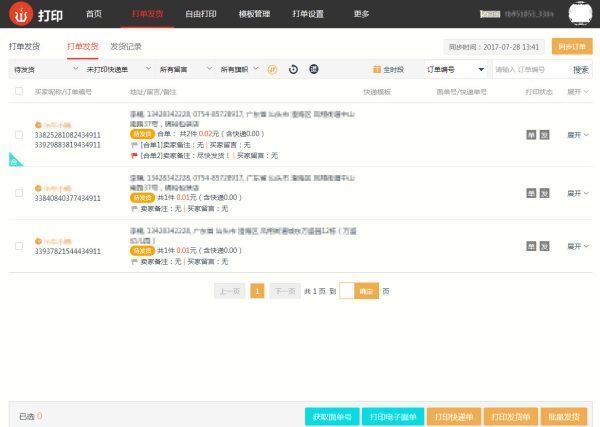Screen dimensions: 600x427
Task: Click the orange merge-order icon in filter bar
Action: click(x=271, y=69)
